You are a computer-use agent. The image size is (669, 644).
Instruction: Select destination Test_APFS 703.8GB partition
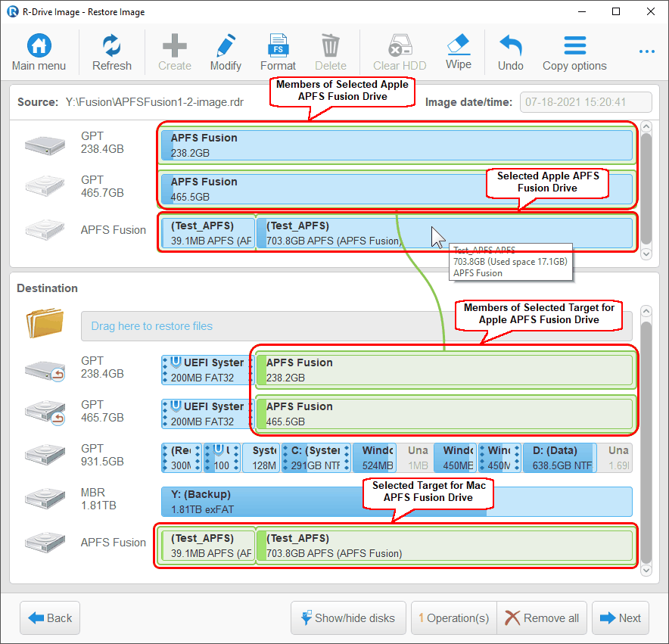pyautogui.click(x=444, y=546)
